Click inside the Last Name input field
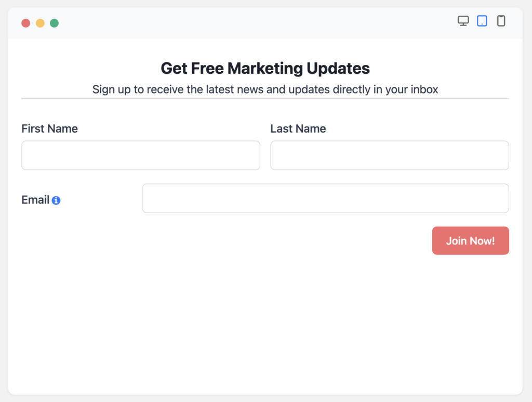This screenshot has width=532, height=402. (x=389, y=155)
